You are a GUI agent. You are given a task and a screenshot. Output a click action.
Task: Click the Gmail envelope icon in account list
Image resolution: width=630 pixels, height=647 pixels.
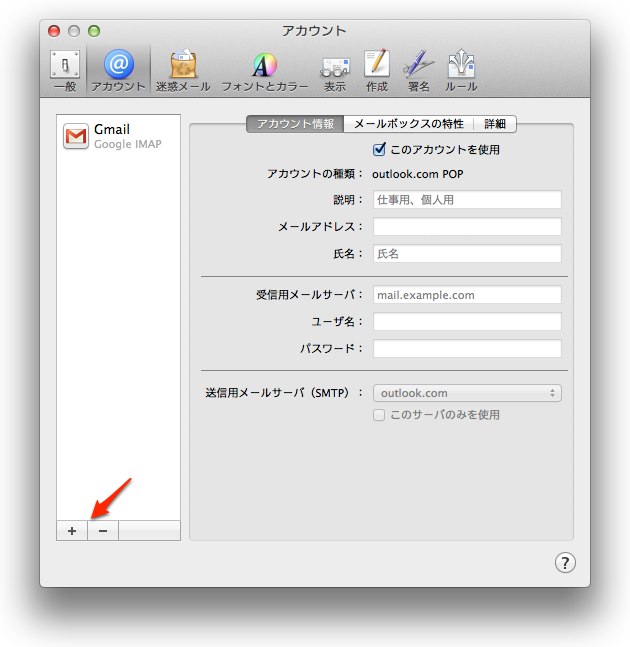(76, 136)
